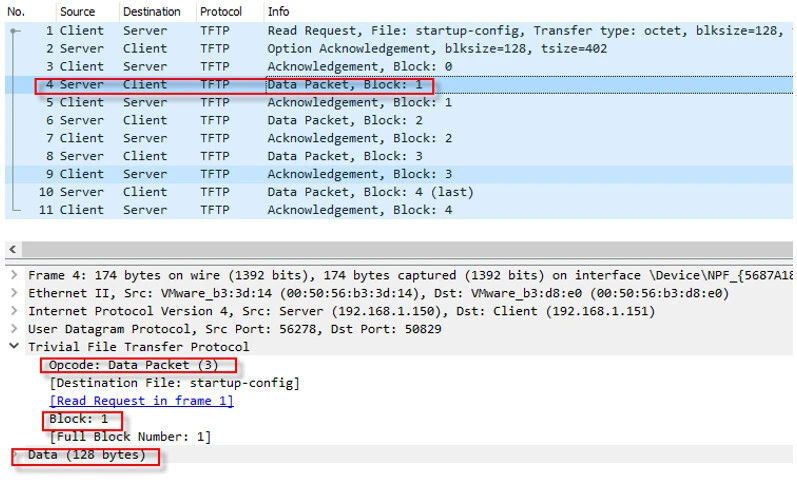Click the Destination column header
797x486 pixels.
[152, 12]
